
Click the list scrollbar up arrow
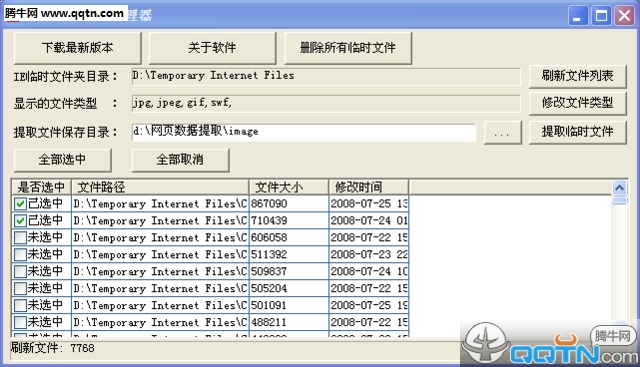click(619, 188)
